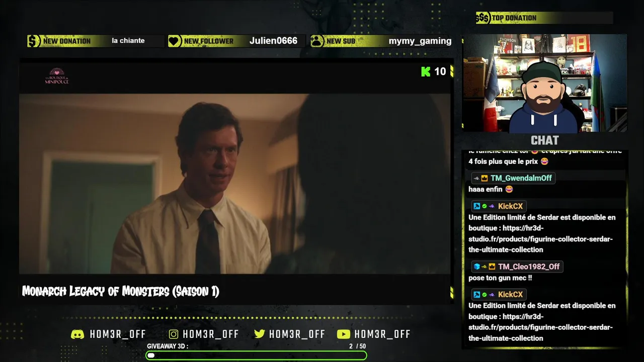The image size is (644, 362).
Task: Click the title 'Monarch Legacy of Monsters (Saison 1)'
Action: [121, 291]
